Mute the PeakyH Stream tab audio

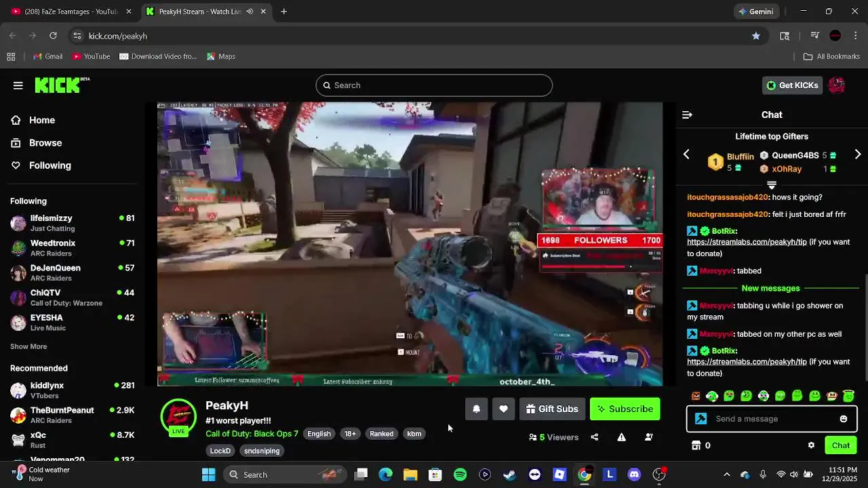coord(250,12)
